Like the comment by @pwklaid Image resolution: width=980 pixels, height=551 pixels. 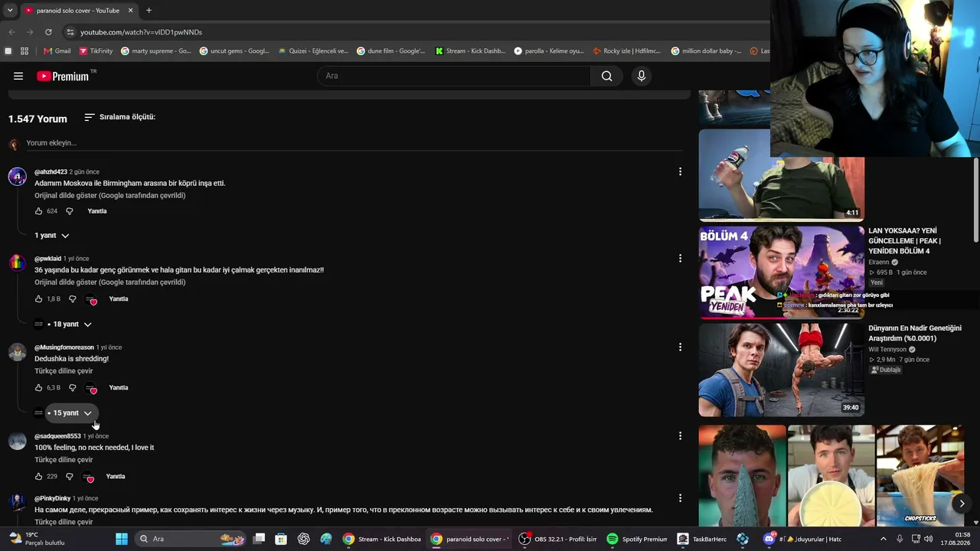(39, 299)
